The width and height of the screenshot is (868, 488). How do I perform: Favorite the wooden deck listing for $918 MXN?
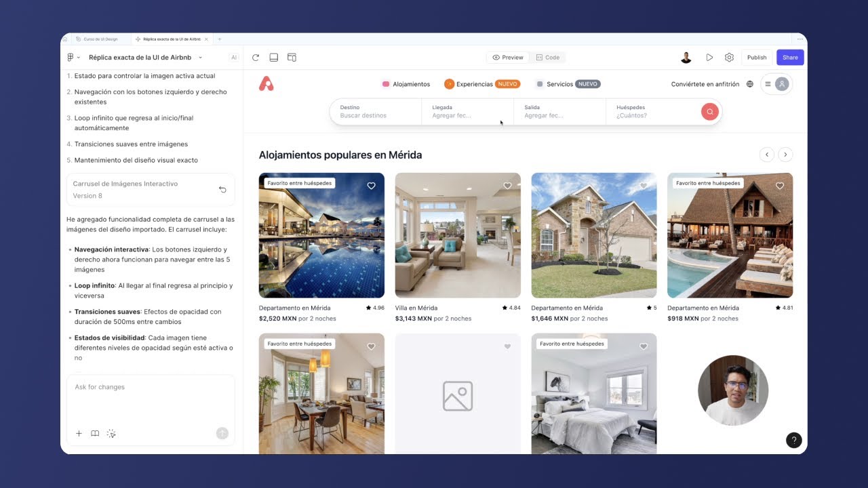point(780,186)
